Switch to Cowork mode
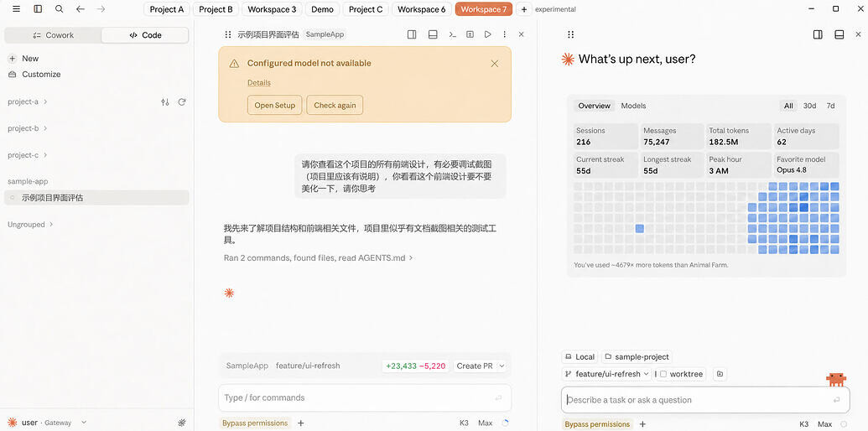The image size is (868, 431). (53, 35)
